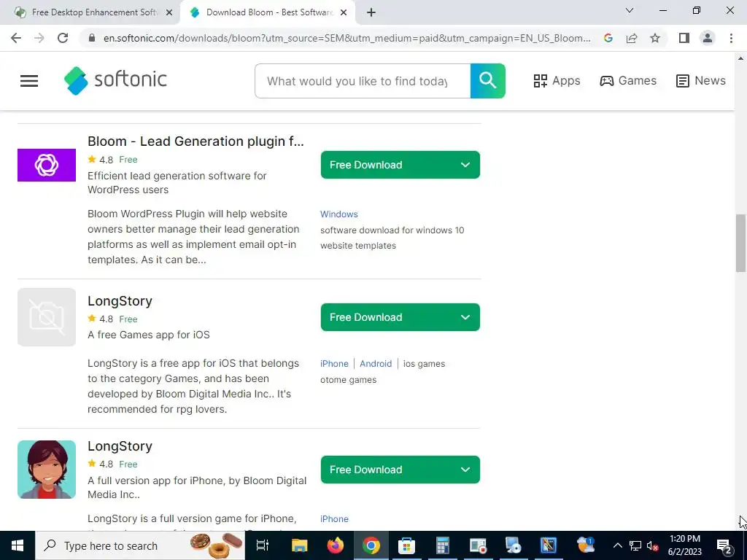Reload the page with refresh icon

tap(63, 38)
